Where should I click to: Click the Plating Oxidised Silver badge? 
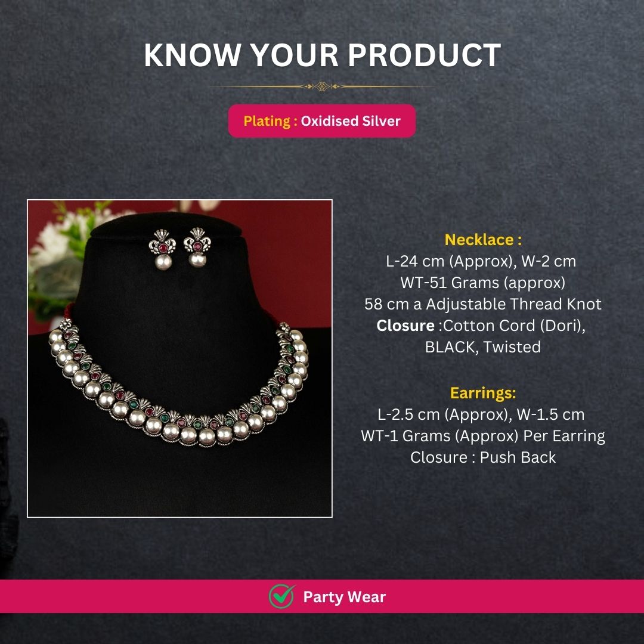[322, 121]
